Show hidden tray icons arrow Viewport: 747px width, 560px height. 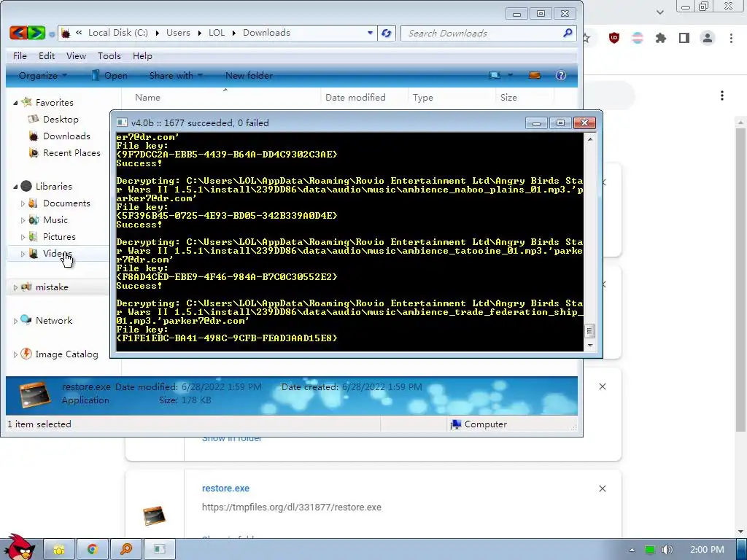point(632,550)
